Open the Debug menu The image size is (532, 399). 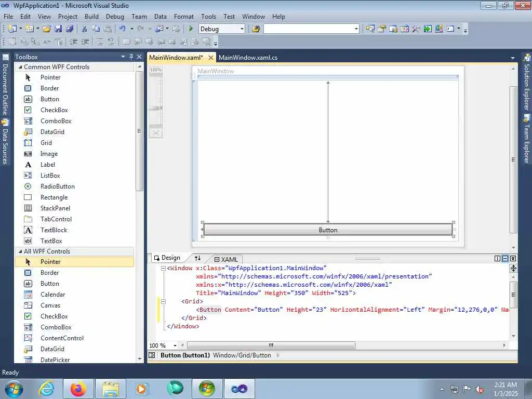point(115,16)
